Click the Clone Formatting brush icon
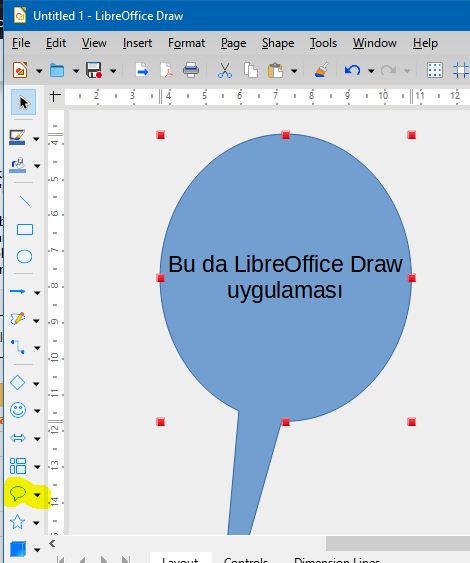Viewport: 470px width, 563px height. 321,70
